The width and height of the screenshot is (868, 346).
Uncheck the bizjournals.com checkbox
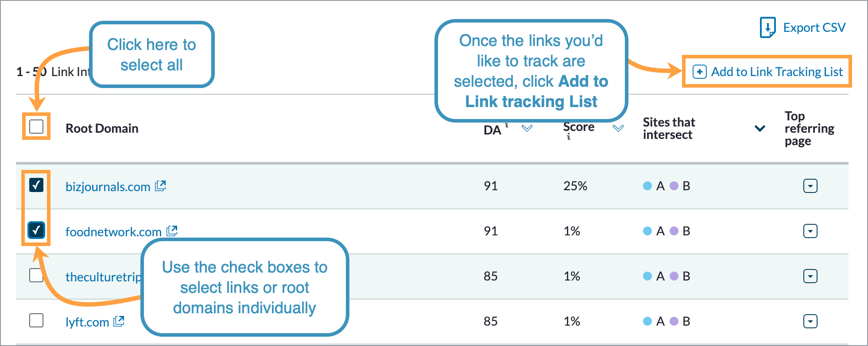(x=36, y=185)
